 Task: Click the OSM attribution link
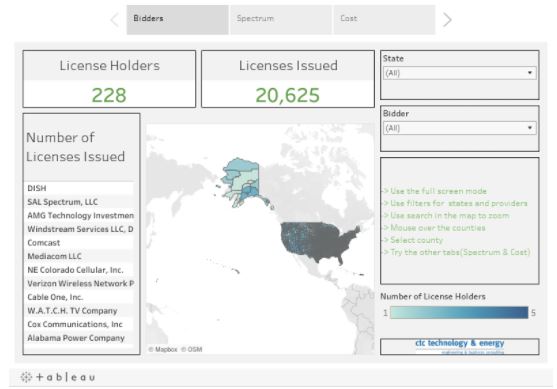coord(191,349)
